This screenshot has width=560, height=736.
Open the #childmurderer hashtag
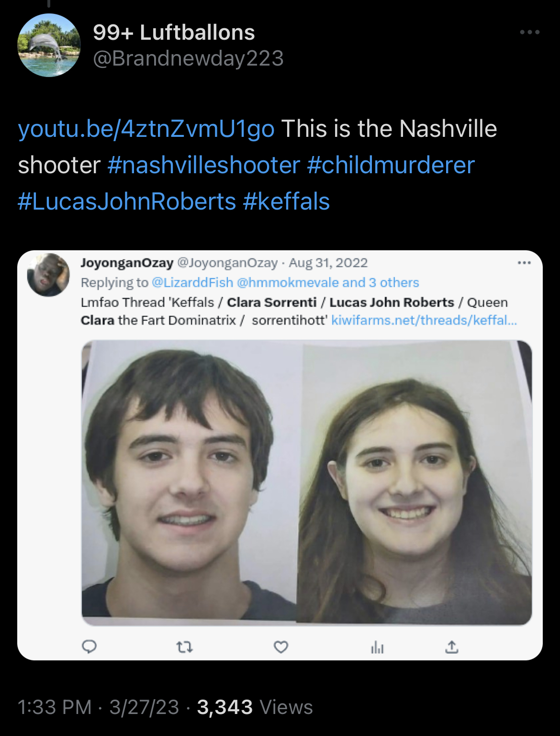point(391,165)
